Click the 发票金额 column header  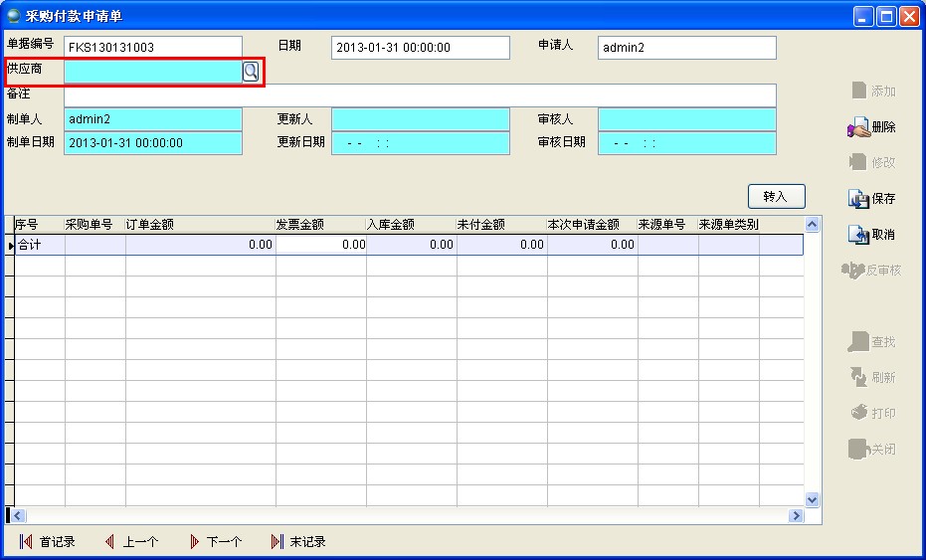(321, 225)
